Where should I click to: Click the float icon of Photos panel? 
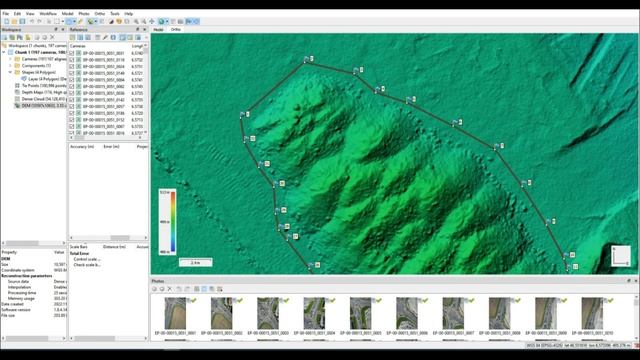click(x=629, y=281)
